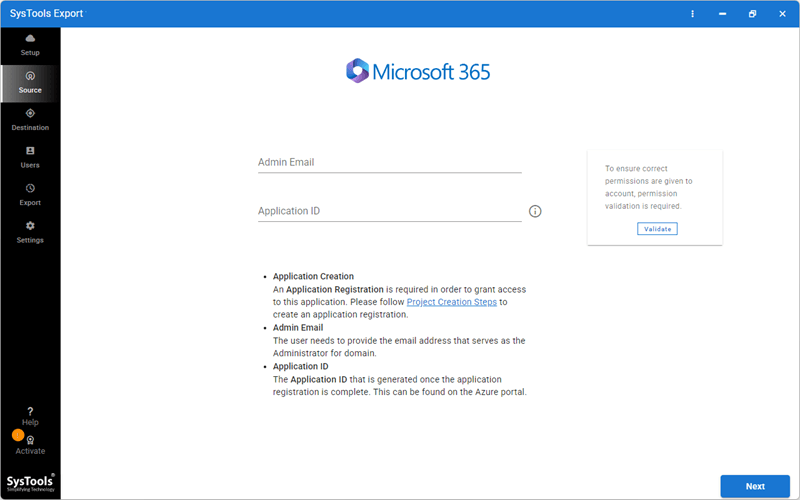This screenshot has width=800, height=500.
Task: Close the SysTools Export window
Action: coord(782,14)
